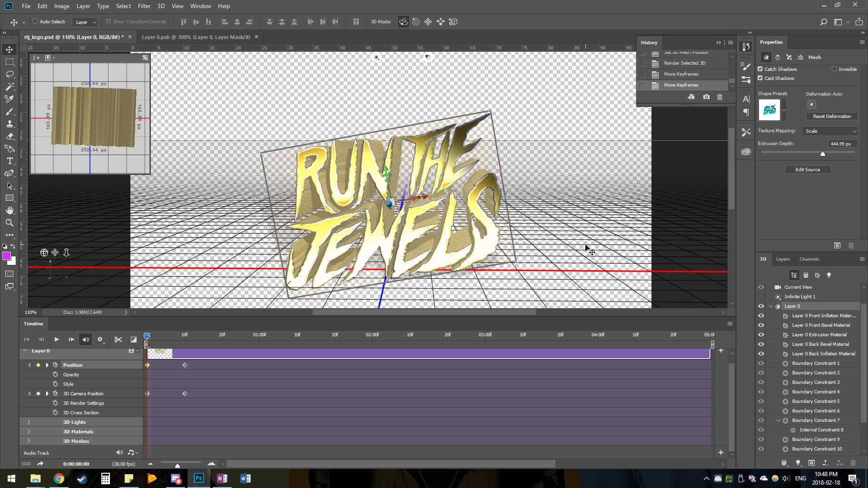The height and width of the screenshot is (488, 868).
Task: Select the Horizontal Type tool
Action: click(10, 161)
